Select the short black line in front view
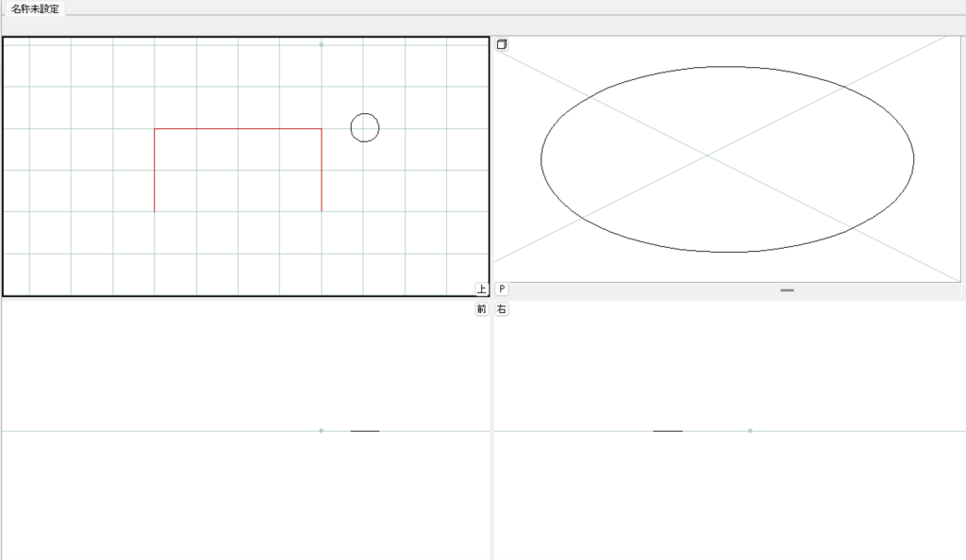Image resolution: width=966 pixels, height=560 pixels. 364,431
